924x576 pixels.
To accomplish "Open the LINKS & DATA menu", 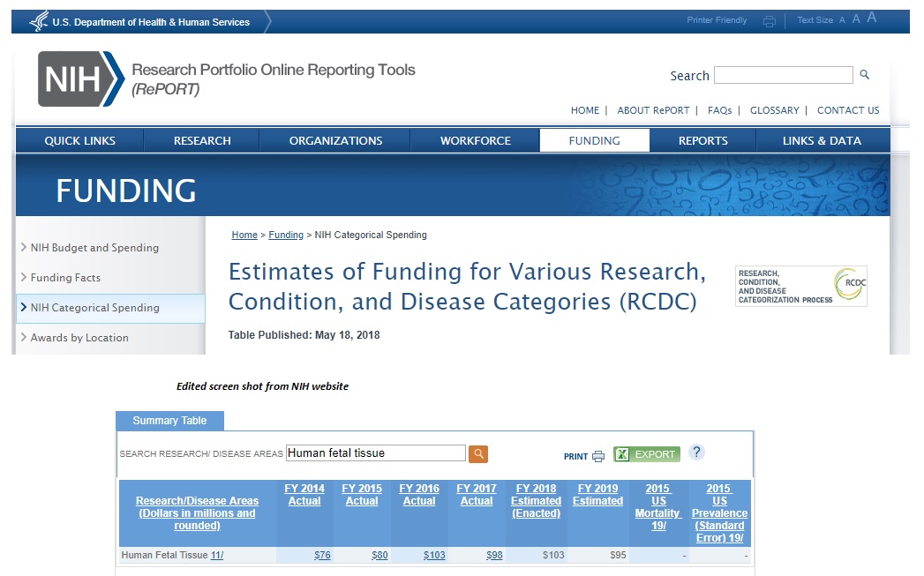I will click(822, 141).
